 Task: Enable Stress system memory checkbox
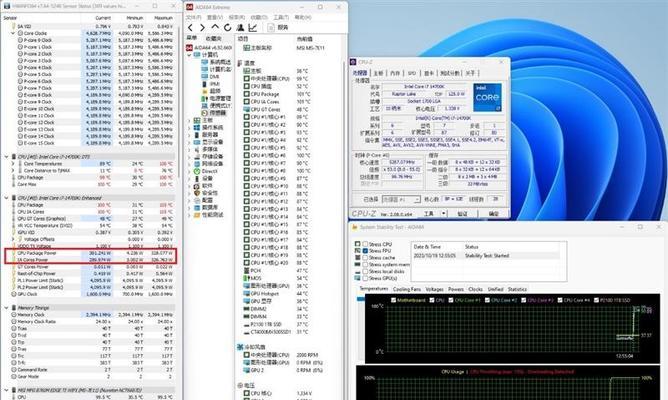coord(365,265)
